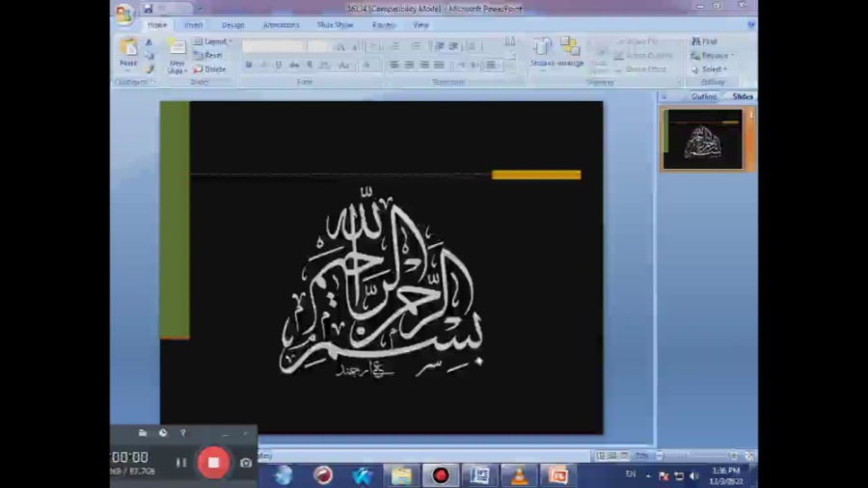Screen dimensions: 868x488
Task: Grow the font size
Action: tap(341, 46)
